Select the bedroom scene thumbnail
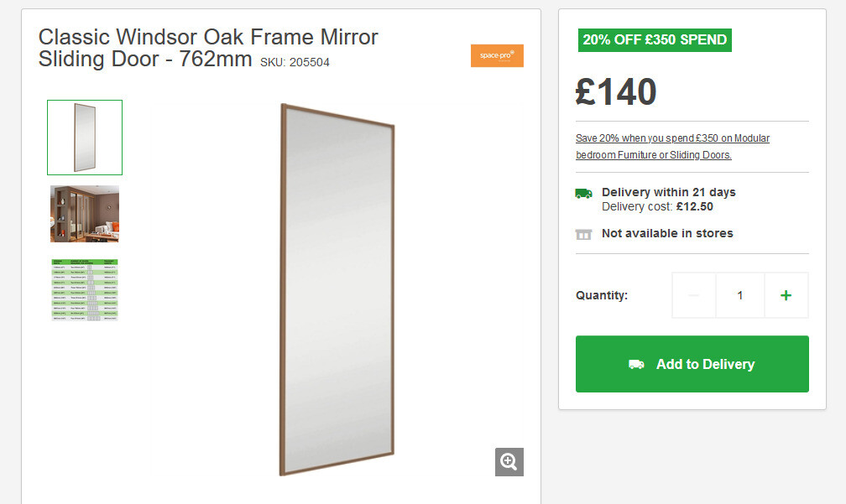This screenshot has height=504, width=846. coord(85,214)
